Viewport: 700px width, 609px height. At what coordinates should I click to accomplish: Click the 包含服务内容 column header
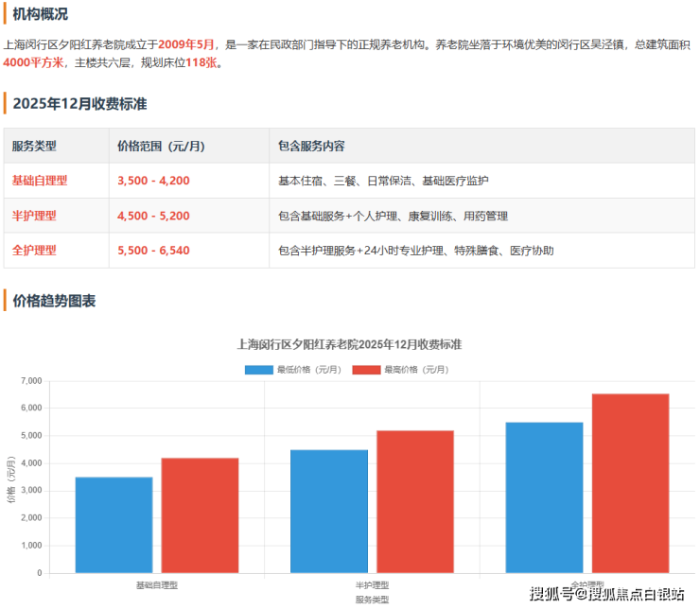pos(311,147)
